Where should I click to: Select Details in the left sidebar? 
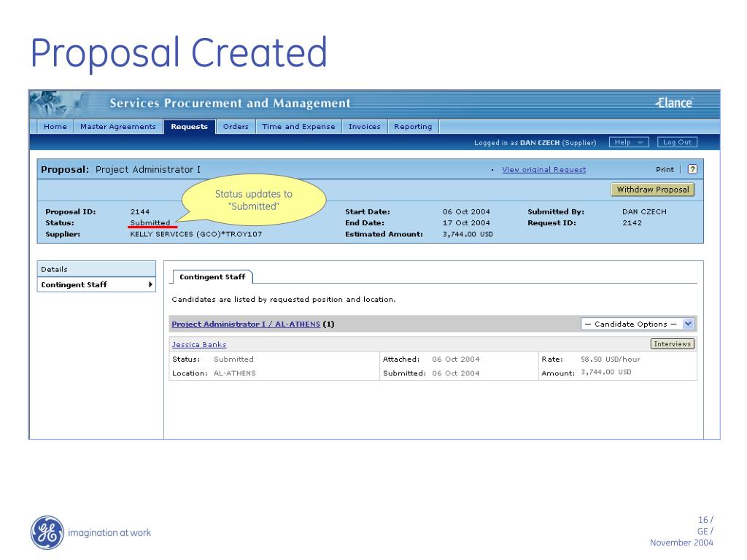pyautogui.click(x=96, y=269)
